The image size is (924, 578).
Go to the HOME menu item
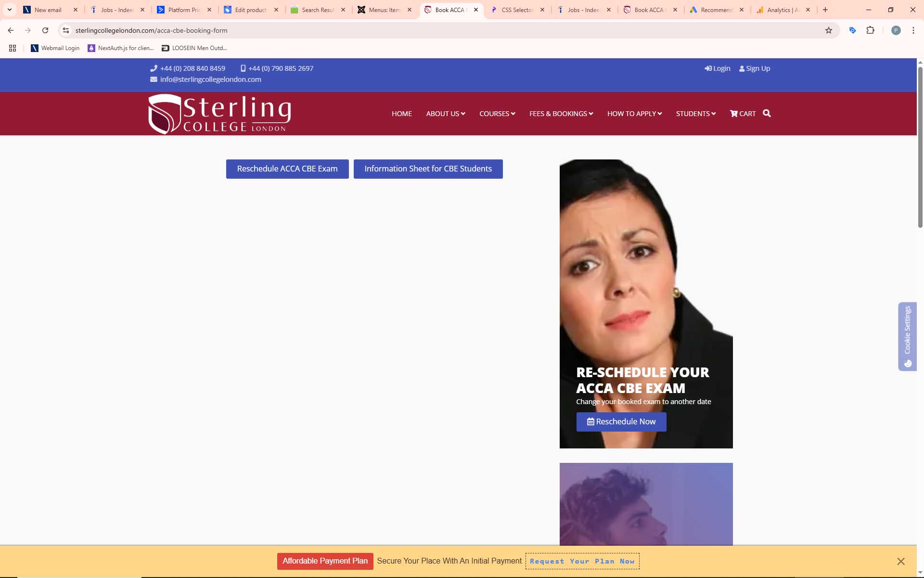pyautogui.click(x=401, y=114)
